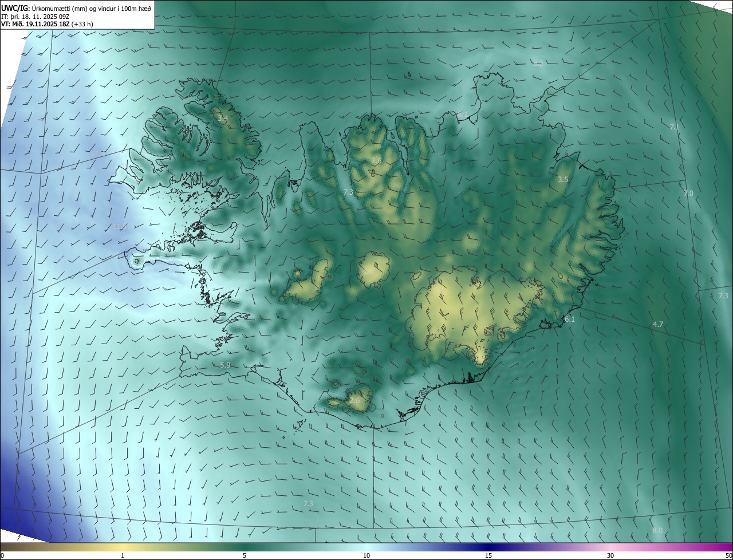Click the 7.0 value east of Iceland

tap(688, 194)
